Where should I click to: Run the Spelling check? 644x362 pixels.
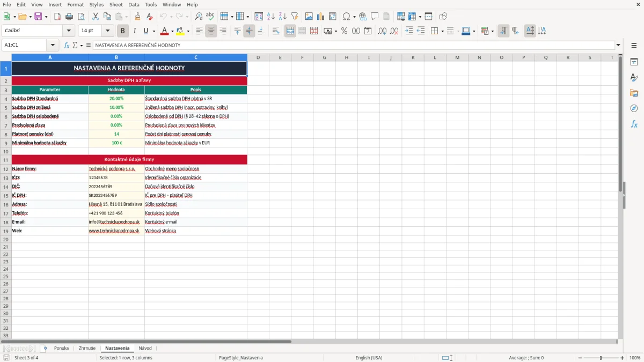click(x=210, y=17)
